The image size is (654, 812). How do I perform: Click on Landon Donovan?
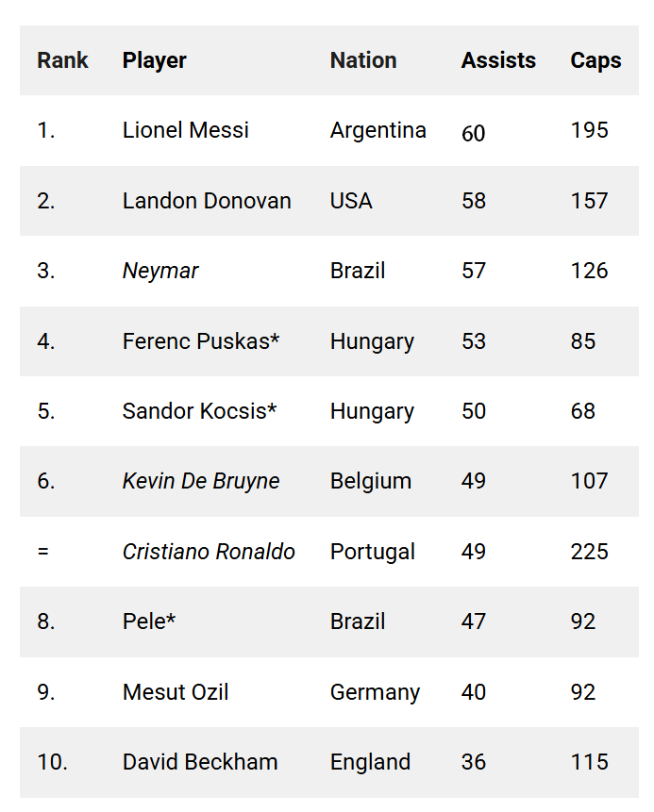(207, 201)
